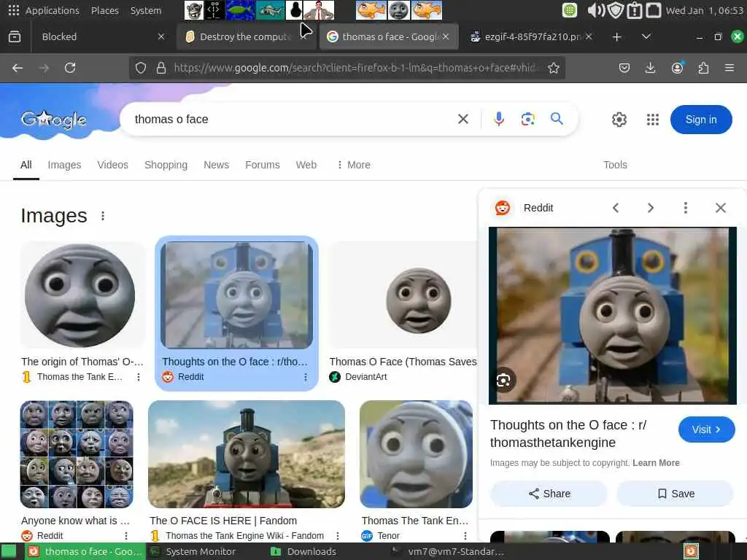Viewport: 747px width, 560px height.
Task: Click the blue magnifier search icon
Action: pyautogui.click(x=557, y=119)
